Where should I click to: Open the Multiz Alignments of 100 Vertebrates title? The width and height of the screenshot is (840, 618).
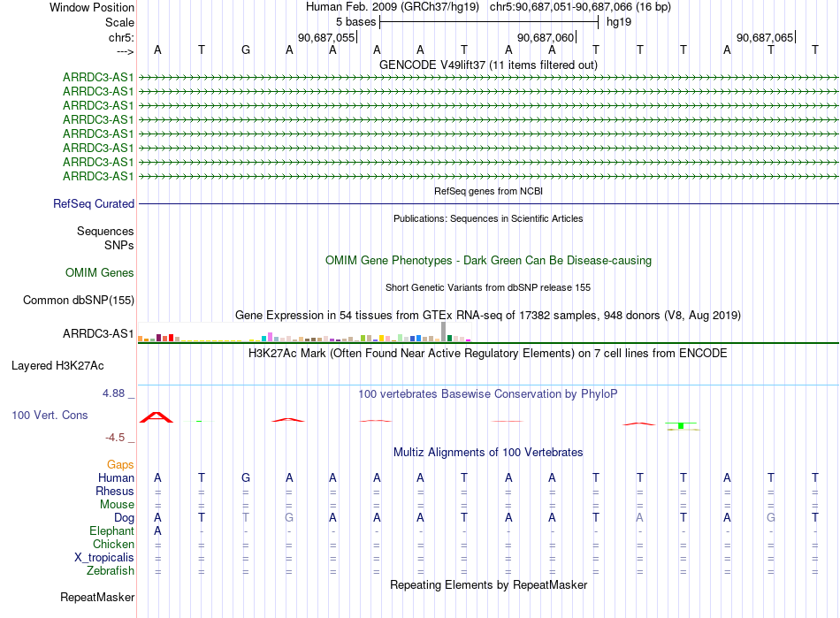coord(488,452)
